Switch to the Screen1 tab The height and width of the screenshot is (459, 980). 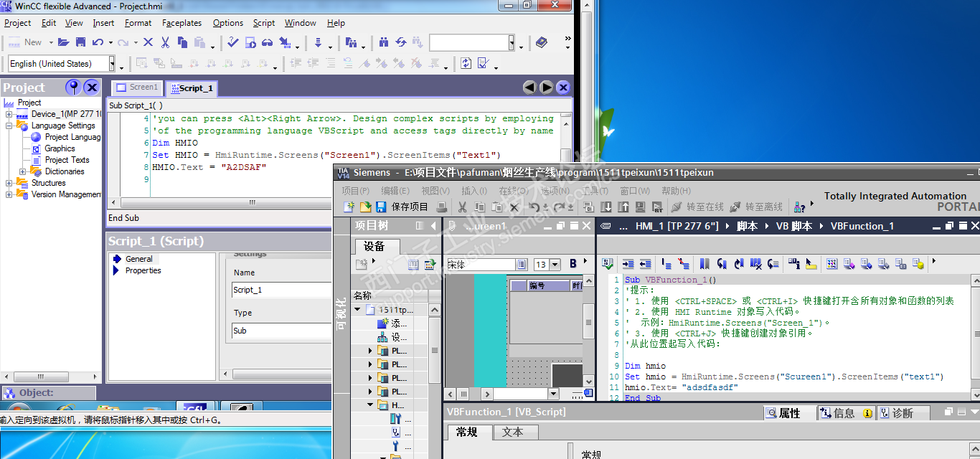tap(137, 87)
